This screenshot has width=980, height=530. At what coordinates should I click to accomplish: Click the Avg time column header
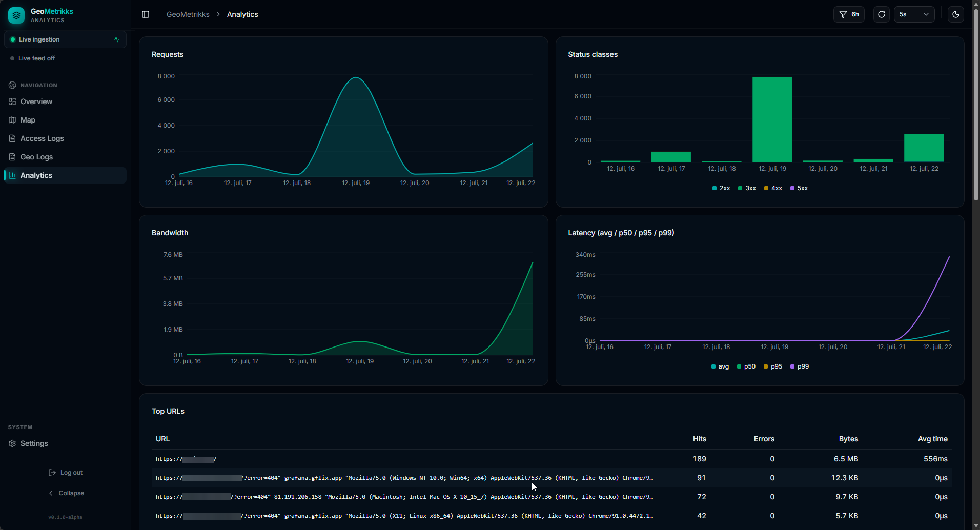tap(932, 439)
